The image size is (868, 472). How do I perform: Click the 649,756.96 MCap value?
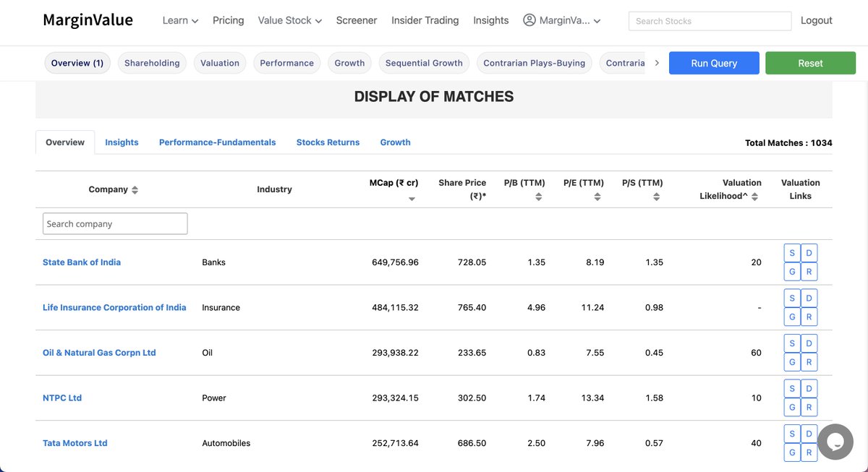point(395,262)
